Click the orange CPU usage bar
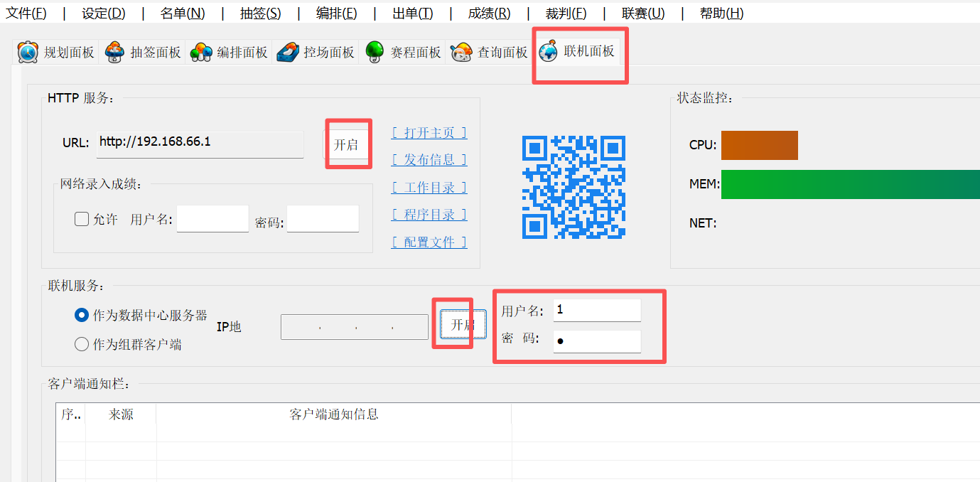 (759, 145)
